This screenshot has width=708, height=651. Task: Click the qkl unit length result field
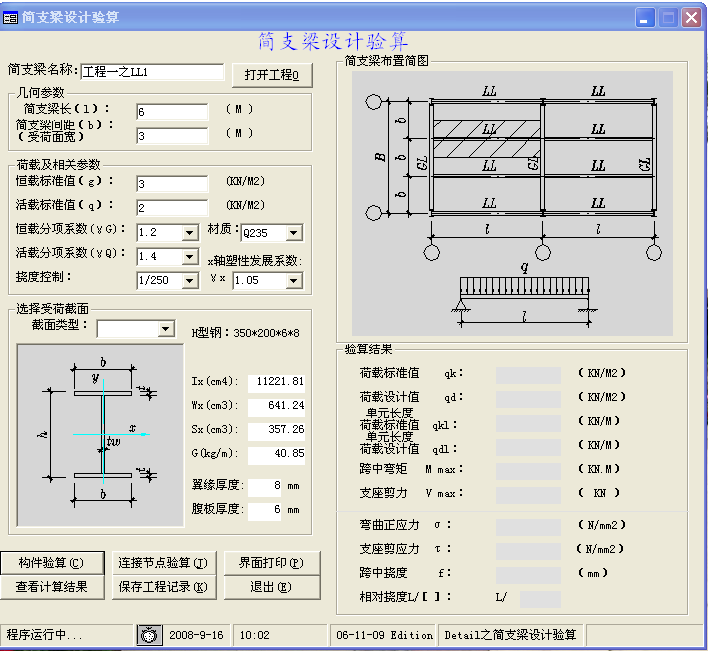coord(528,423)
